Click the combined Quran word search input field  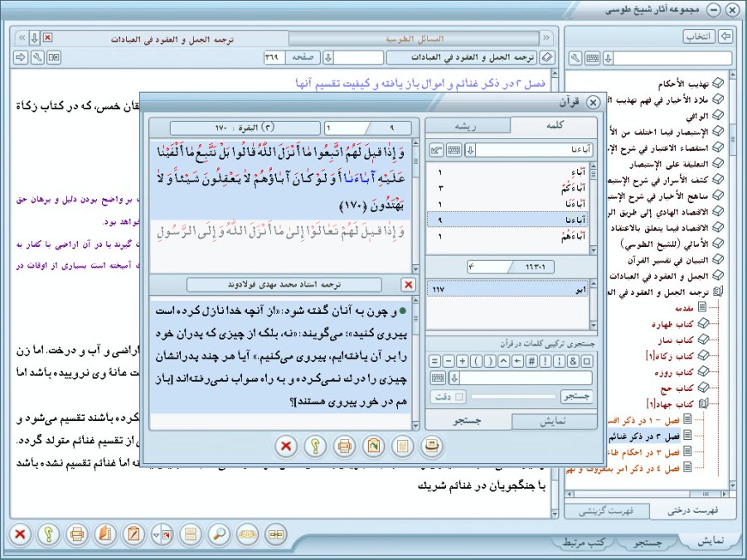[526, 378]
